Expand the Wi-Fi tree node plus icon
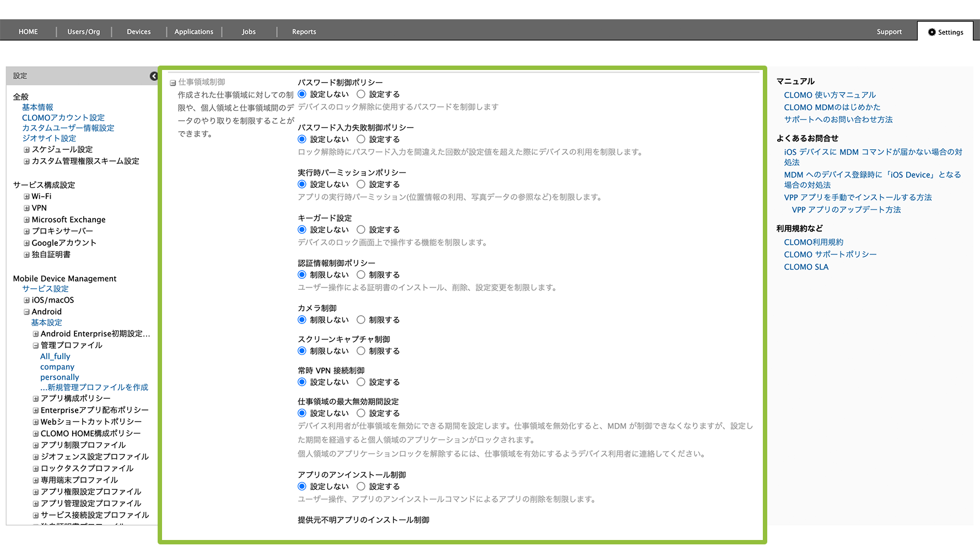The width and height of the screenshot is (980, 551). click(x=26, y=197)
